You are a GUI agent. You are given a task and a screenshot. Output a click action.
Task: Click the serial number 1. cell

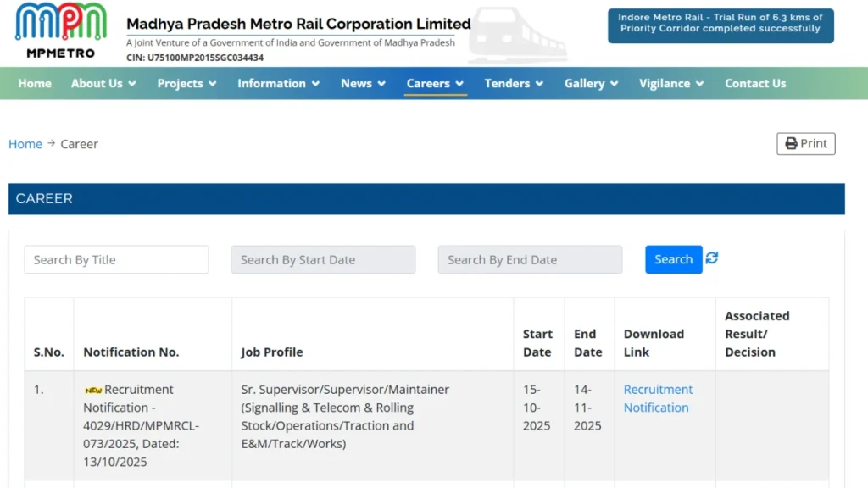point(49,425)
